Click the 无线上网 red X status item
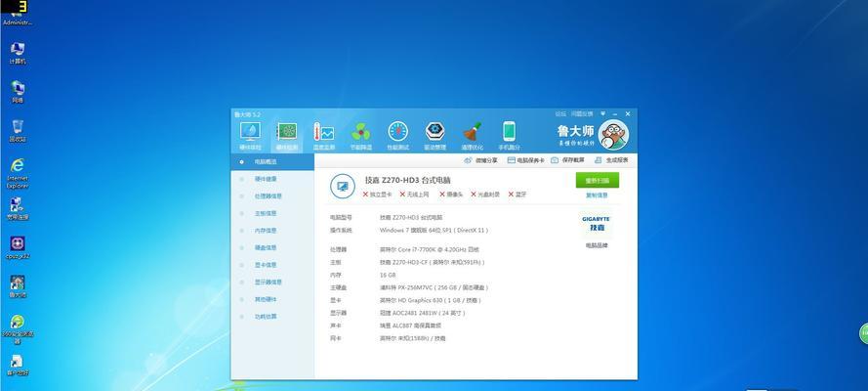The image size is (868, 391). click(414, 195)
